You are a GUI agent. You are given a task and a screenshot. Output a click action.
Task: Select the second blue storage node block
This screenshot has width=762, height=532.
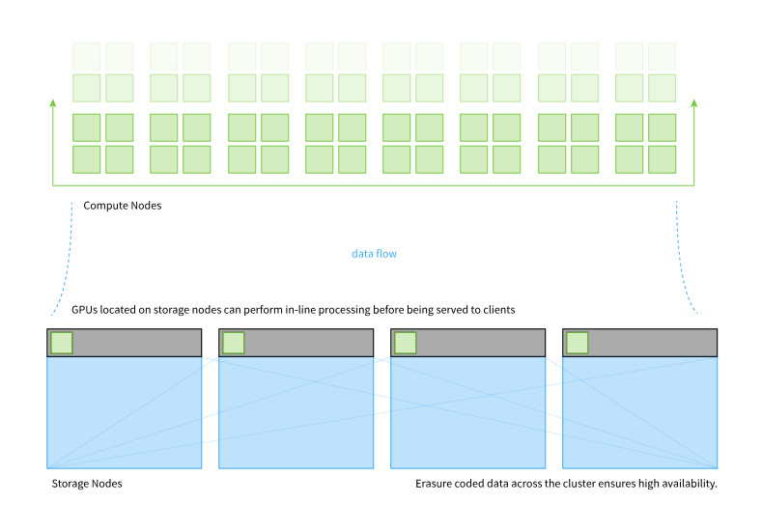296,413
